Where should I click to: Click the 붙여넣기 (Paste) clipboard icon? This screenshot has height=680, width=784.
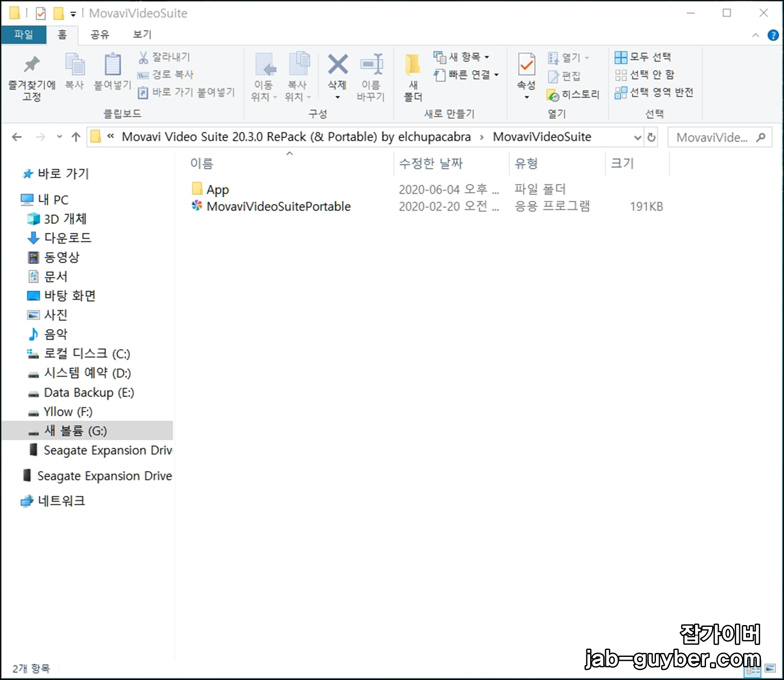113,64
